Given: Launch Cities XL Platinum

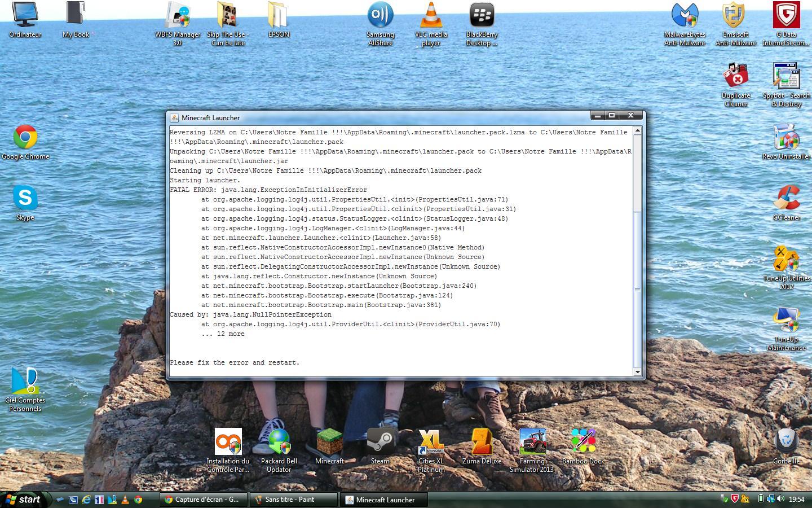Looking at the screenshot, I should (x=431, y=450).
